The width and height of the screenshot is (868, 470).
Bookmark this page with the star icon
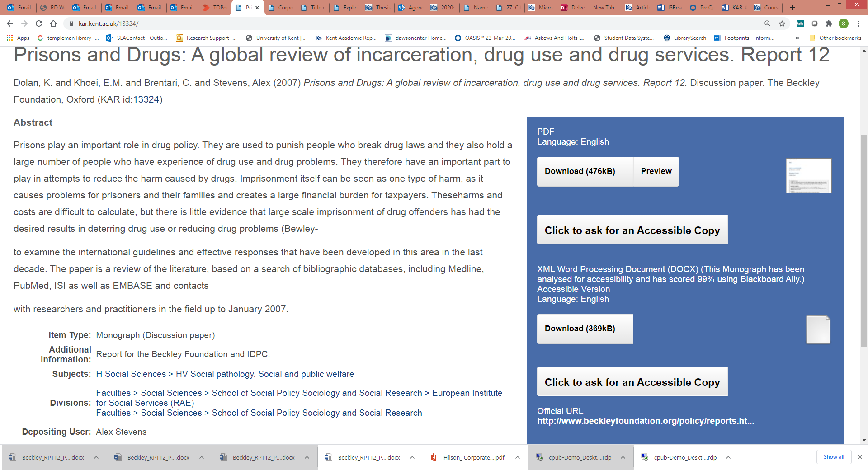coord(782,23)
